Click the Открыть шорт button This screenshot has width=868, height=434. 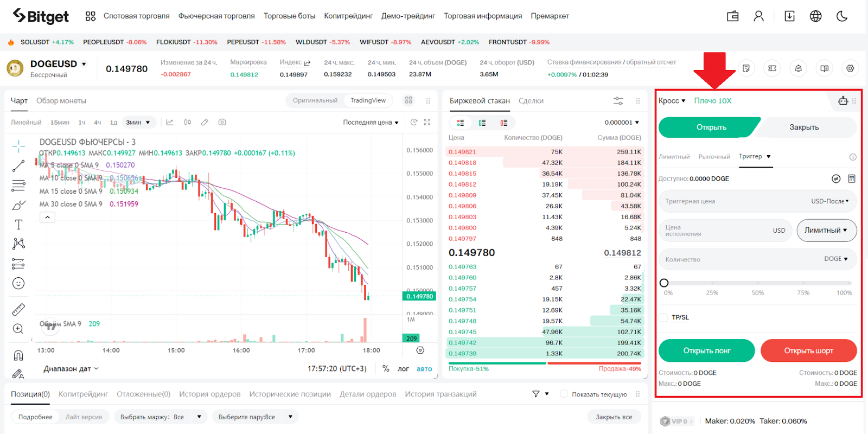[809, 350]
